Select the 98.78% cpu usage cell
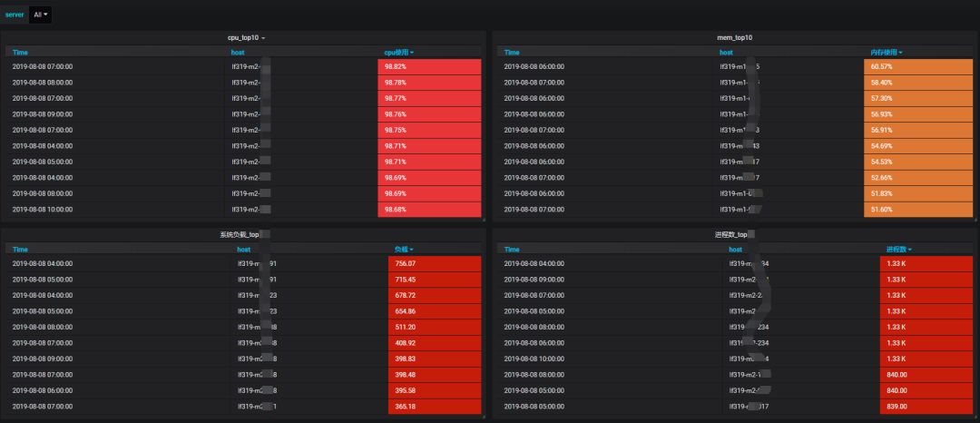This screenshot has height=423, width=980. (x=429, y=83)
